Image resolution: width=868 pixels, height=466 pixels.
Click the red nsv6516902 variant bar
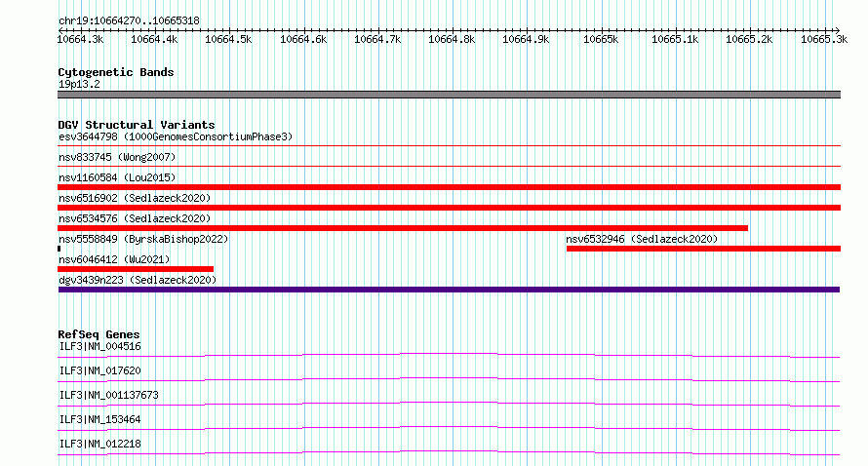click(449, 208)
